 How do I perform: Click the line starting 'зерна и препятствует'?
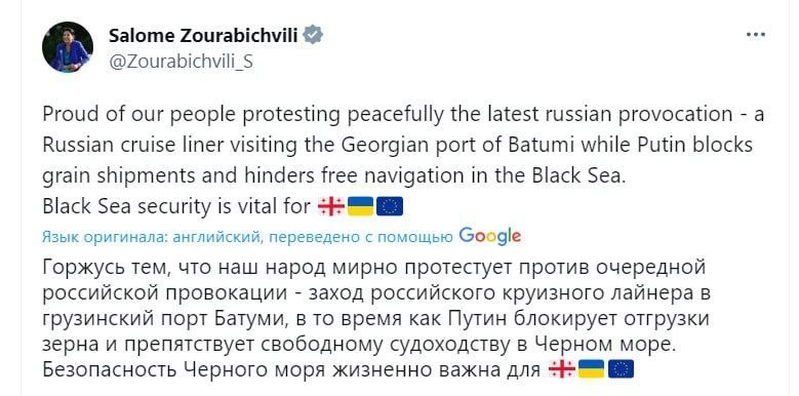[359, 344]
